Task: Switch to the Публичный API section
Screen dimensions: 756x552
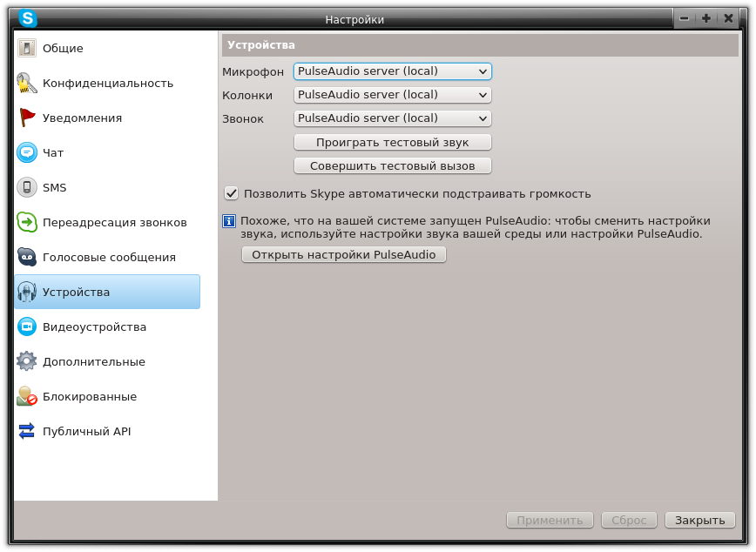Action: (86, 431)
